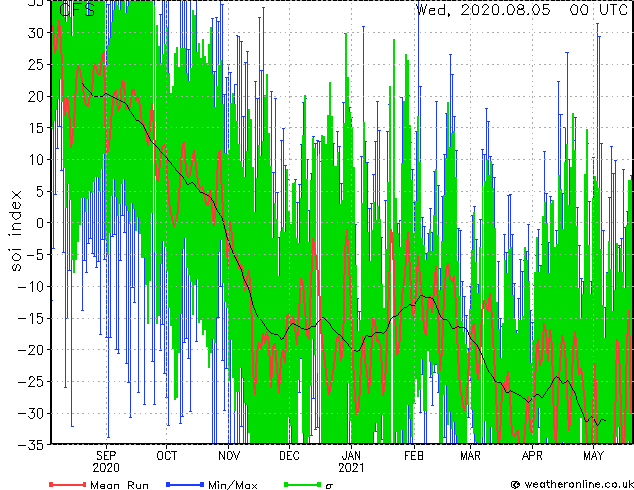Click the blue Min/Max legend line
Image resolution: width=634 pixels, height=490 pixels.
pyautogui.click(x=185, y=484)
